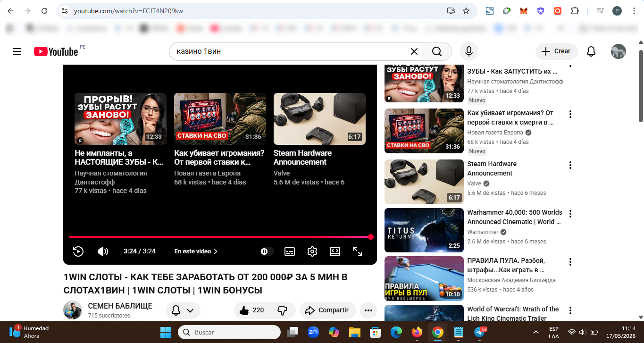Open sidebar 'ПРАВИЛА ПУЛА. Разбой' video title
This screenshot has height=343, width=644.
506,265
